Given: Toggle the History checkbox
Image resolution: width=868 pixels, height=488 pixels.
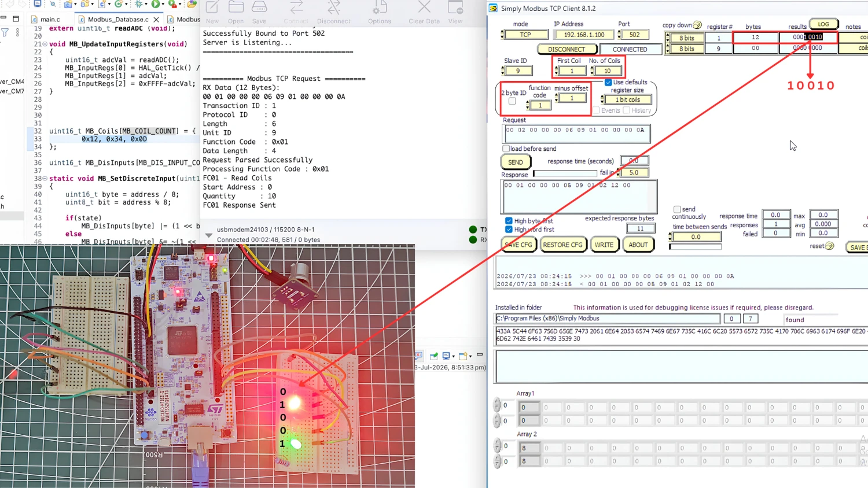Looking at the screenshot, I should point(626,110).
